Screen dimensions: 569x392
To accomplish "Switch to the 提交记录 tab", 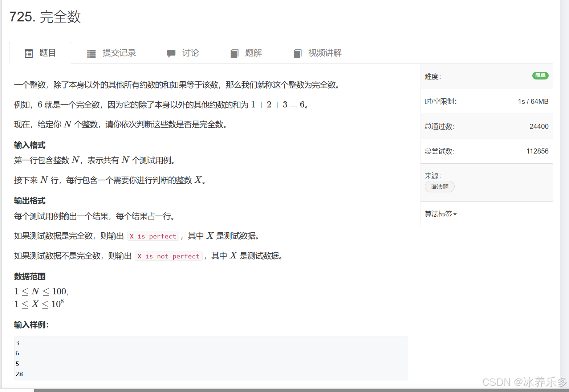I will pyautogui.click(x=119, y=53).
